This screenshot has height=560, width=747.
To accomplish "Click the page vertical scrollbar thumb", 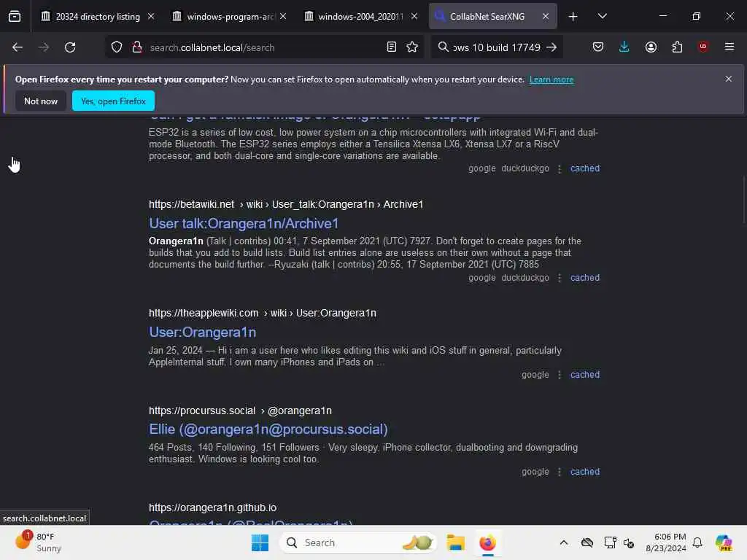I will point(743,200).
